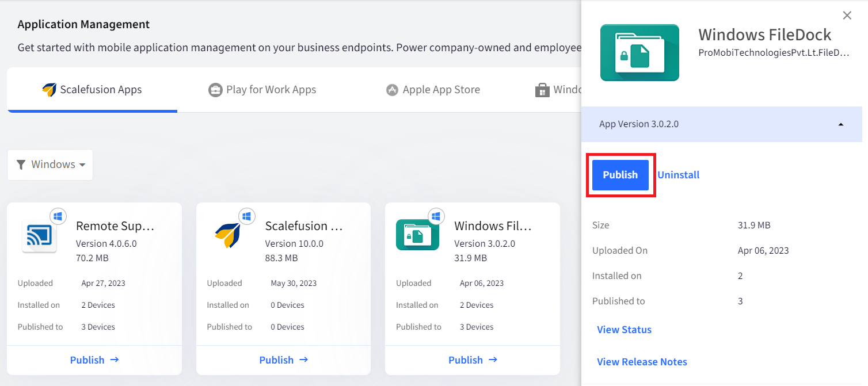This screenshot has width=868, height=386.
Task: Click the Scalefusion logo icon in tab
Action: (49, 90)
